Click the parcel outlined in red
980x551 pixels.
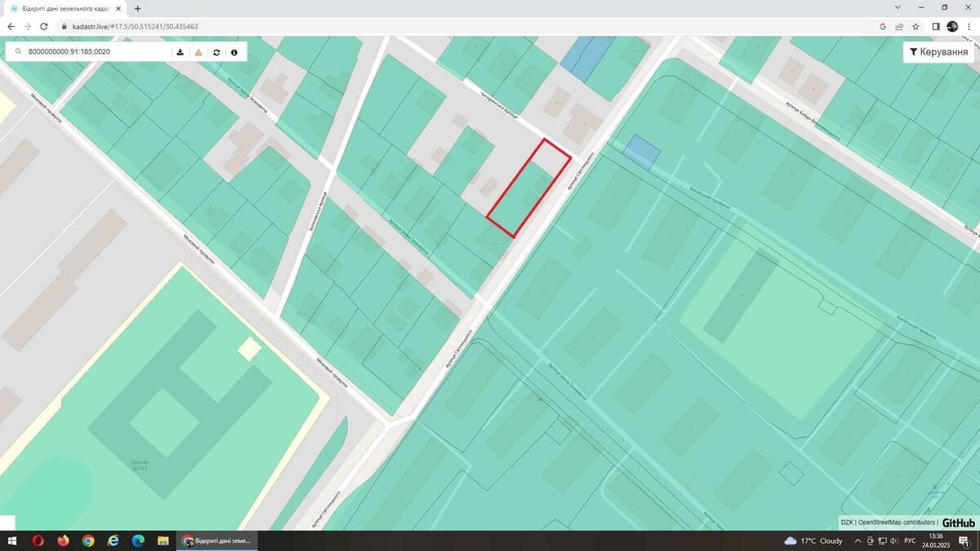tap(528, 189)
